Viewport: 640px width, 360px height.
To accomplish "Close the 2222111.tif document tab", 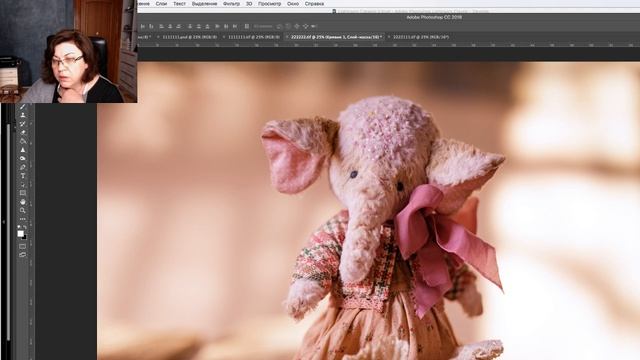I will coord(389,37).
